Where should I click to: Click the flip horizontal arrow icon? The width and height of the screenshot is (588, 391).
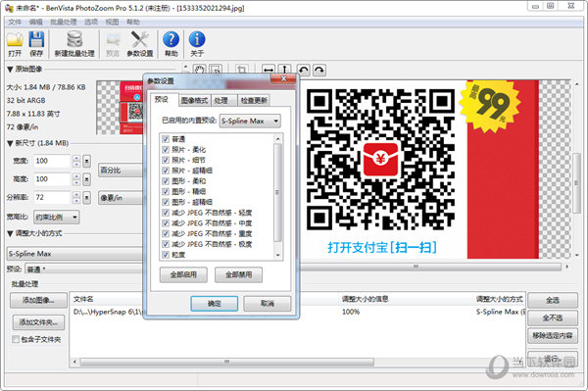[x=269, y=70]
